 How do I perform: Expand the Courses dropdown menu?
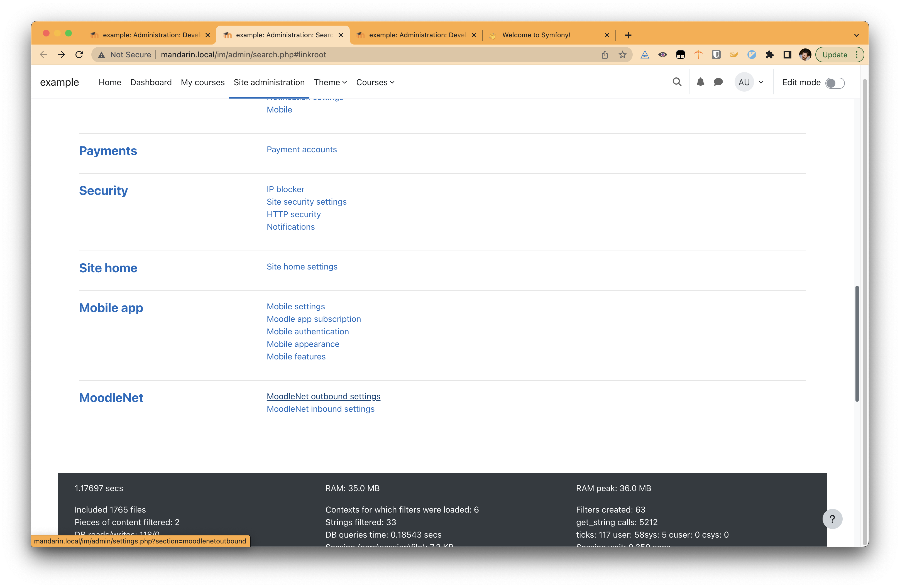pos(375,82)
